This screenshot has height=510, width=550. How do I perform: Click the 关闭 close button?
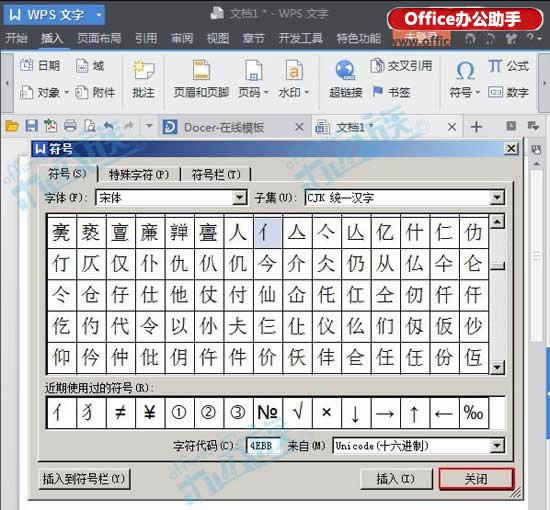[476, 479]
